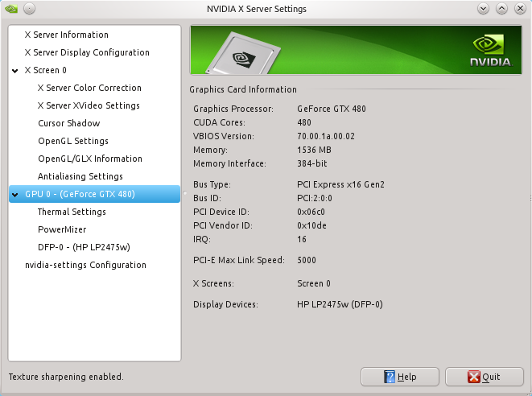Image resolution: width=532 pixels, height=396 pixels.
Task: Click the round titlebar pin button
Action: click(30, 9)
